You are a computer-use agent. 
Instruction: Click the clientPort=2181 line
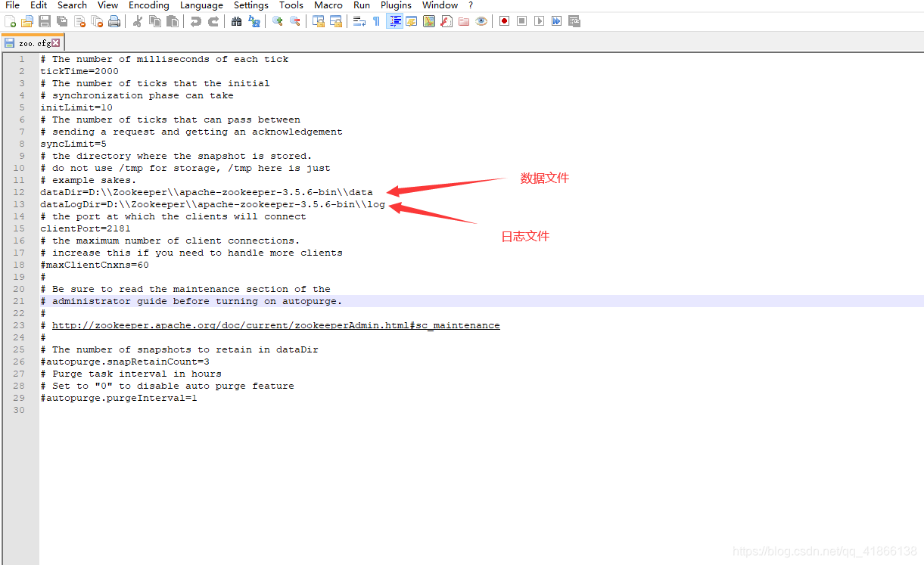[86, 228]
